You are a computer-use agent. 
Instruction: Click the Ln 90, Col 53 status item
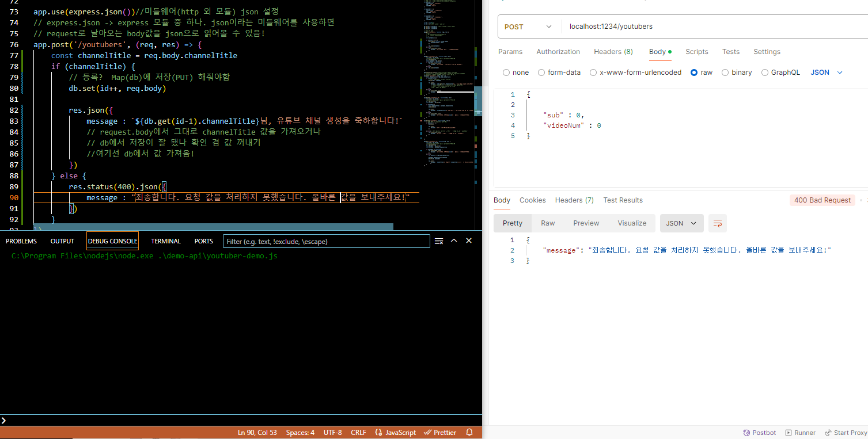click(x=257, y=433)
